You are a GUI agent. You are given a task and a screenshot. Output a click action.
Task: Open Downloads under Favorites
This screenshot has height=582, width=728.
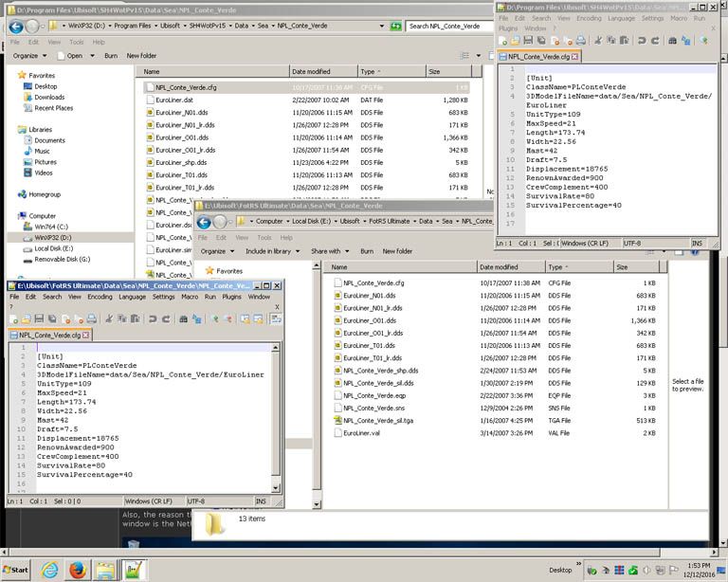point(49,97)
